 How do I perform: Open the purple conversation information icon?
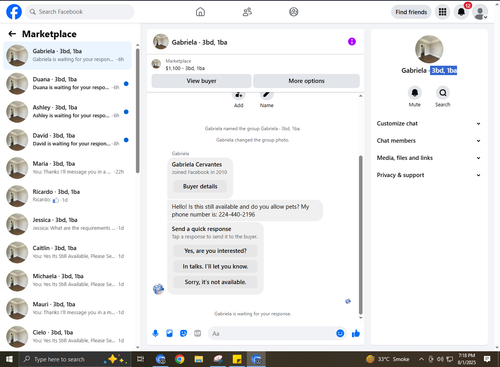pos(352,42)
